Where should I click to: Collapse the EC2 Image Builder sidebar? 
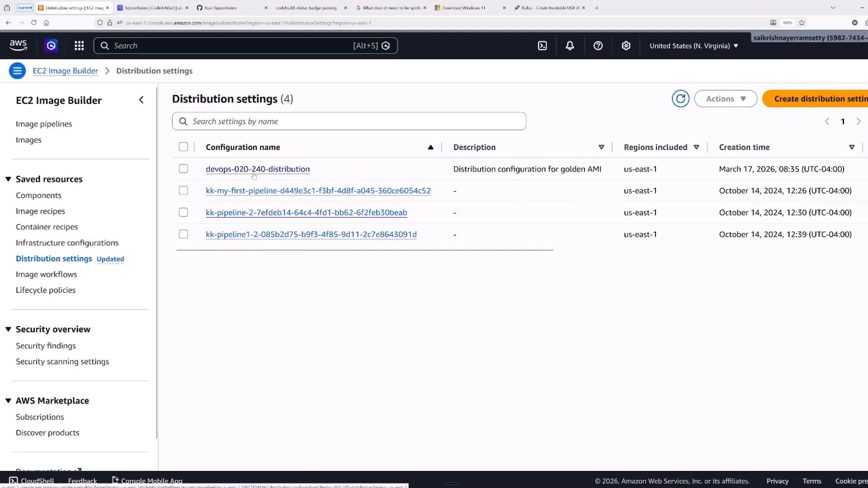click(x=142, y=100)
